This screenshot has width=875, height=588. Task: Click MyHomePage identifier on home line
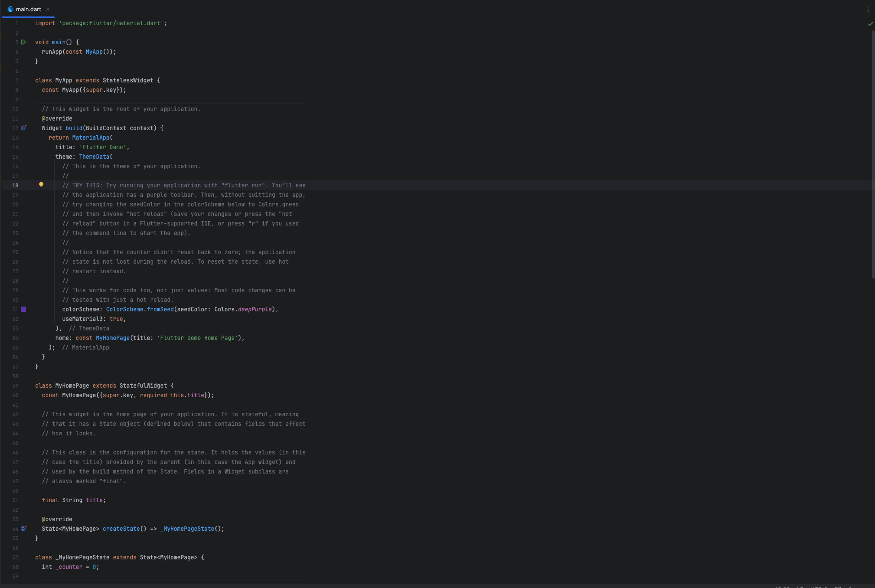point(113,338)
